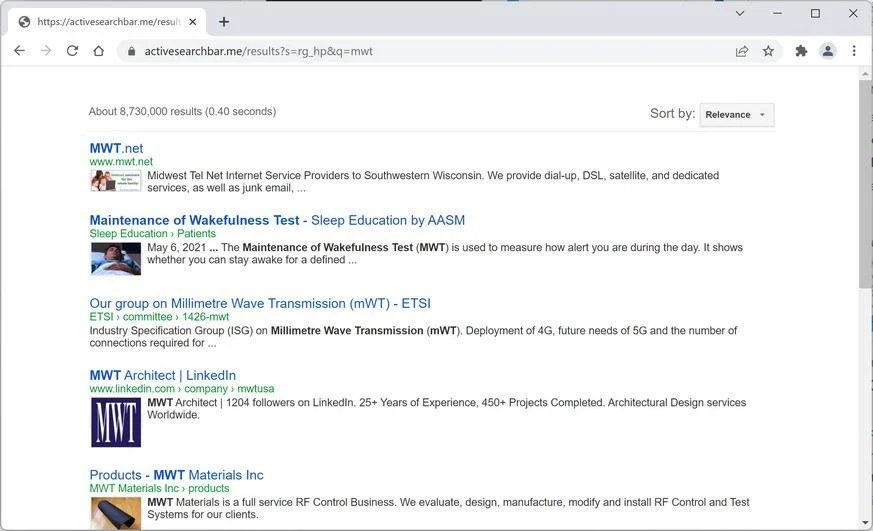
Task: Open the profile avatar menu
Action: (828, 51)
